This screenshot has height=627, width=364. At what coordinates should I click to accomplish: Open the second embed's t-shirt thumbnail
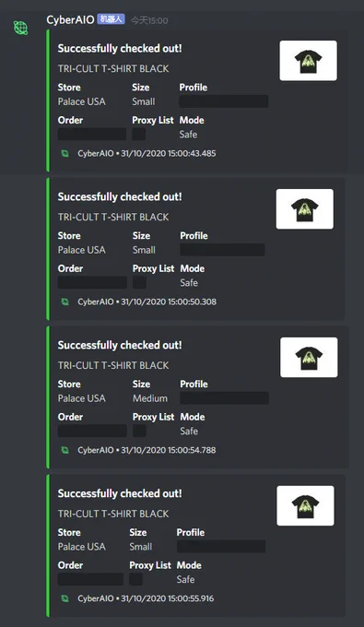pos(304,209)
